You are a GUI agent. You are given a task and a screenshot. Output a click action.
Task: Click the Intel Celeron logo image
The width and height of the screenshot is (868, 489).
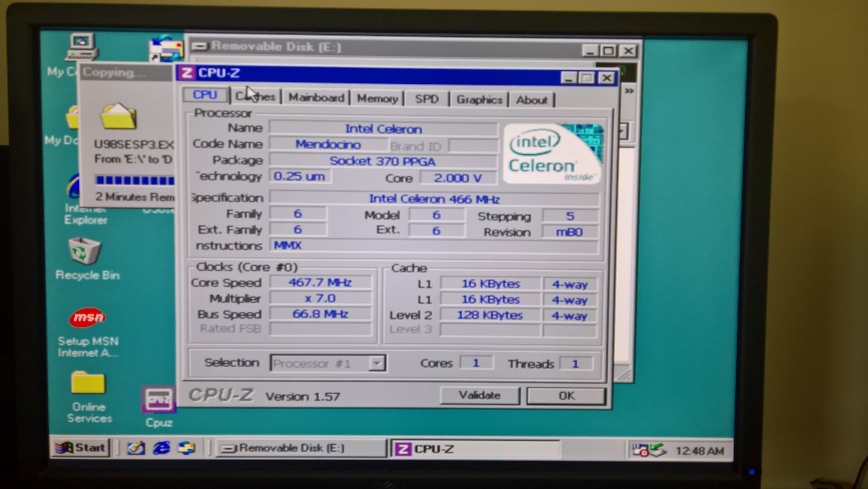(553, 153)
